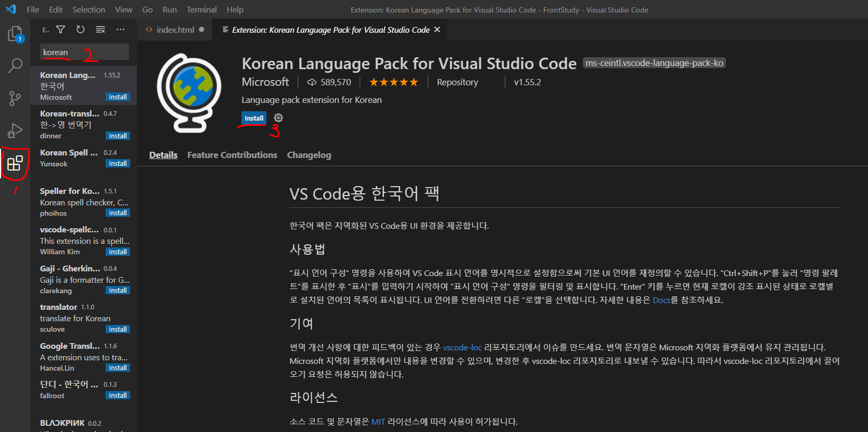Viewport: 868px width, 432px height.
Task: Install Korean Spell extension by Yunseok
Action: [118, 163]
